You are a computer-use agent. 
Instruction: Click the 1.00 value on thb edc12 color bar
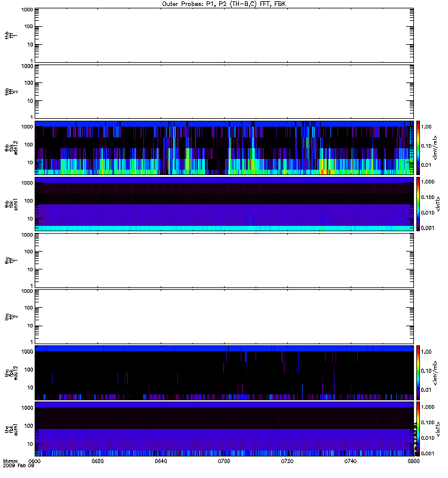(x=426, y=127)
